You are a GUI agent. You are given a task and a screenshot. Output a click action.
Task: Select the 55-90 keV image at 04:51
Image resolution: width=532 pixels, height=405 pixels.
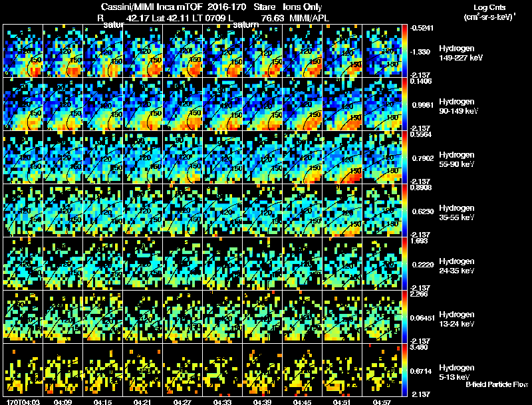[342, 157]
